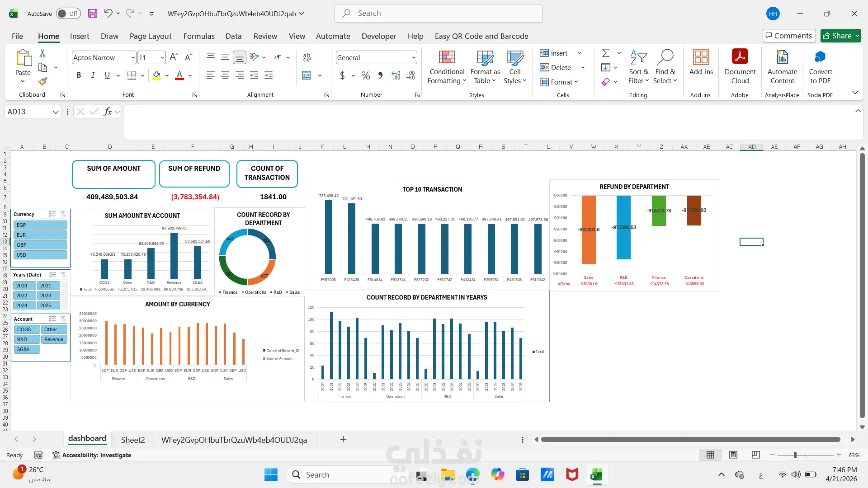Click the Share button

841,36
